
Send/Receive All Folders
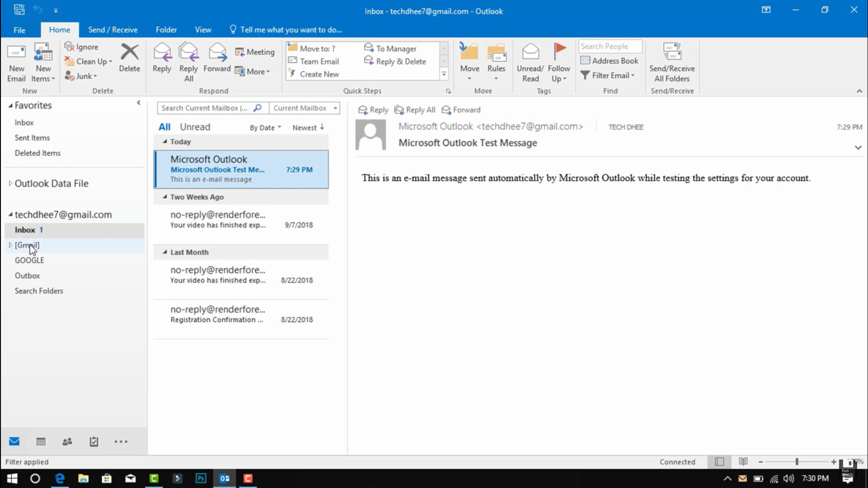click(672, 63)
